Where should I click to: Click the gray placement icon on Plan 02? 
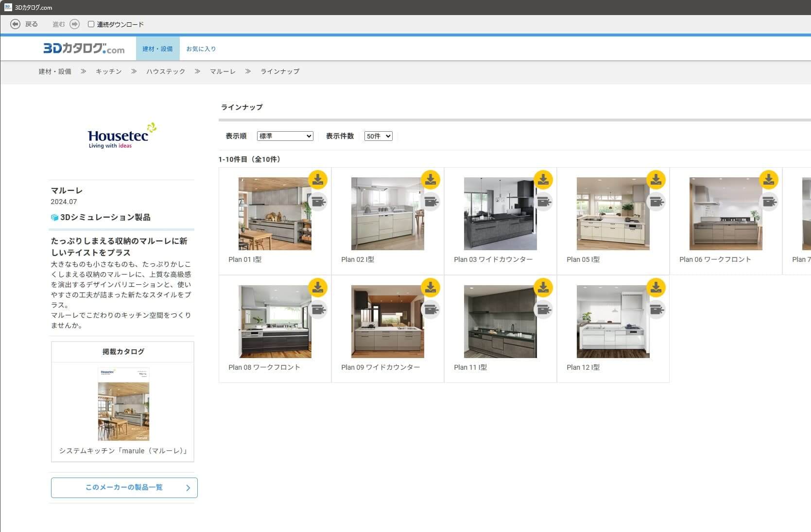431,201
